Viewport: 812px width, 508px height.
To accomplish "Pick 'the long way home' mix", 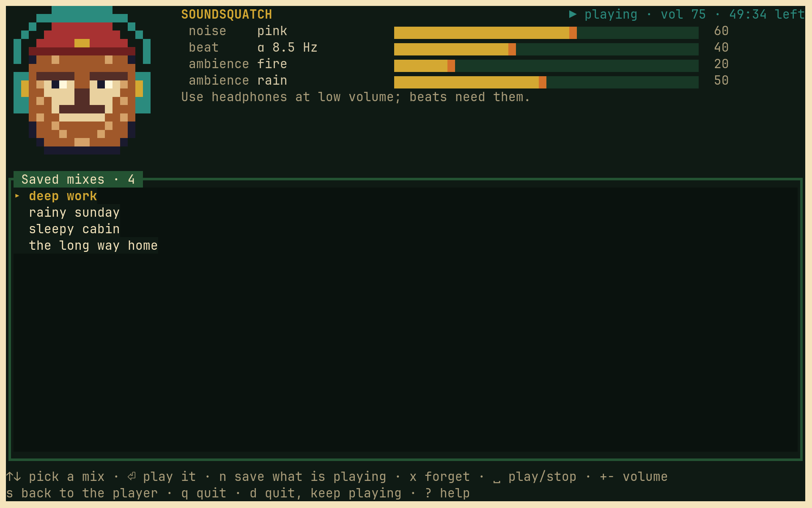I will tap(93, 246).
